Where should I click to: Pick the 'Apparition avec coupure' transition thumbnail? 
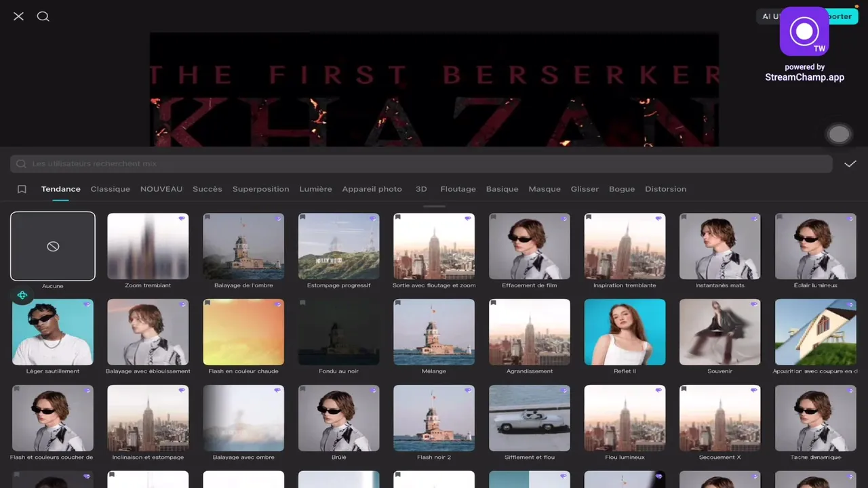tap(816, 332)
